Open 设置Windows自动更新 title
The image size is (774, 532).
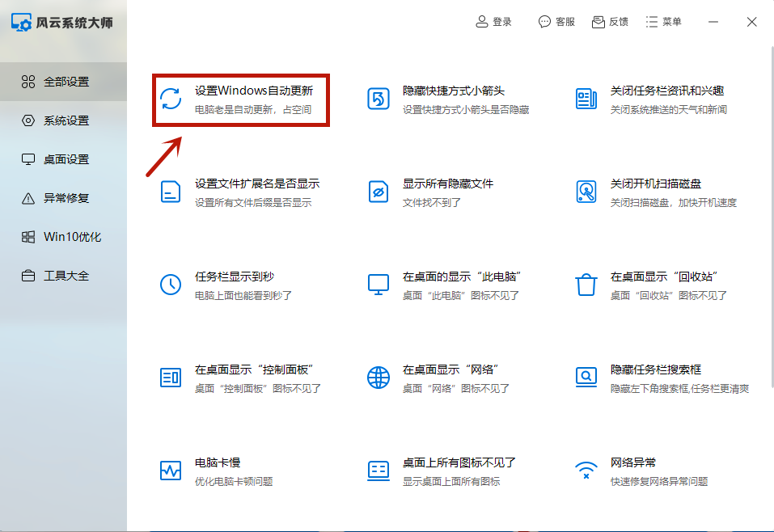click(254, 91)
